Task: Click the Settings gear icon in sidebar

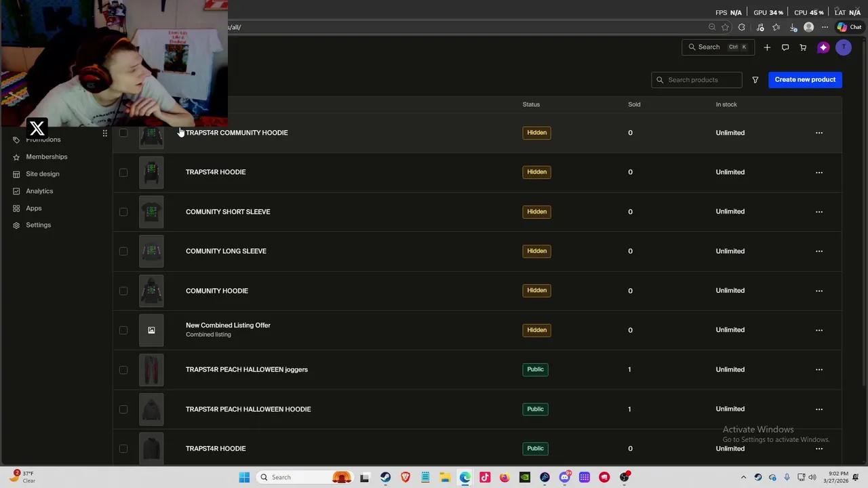Action: click(x=16, y=225)
